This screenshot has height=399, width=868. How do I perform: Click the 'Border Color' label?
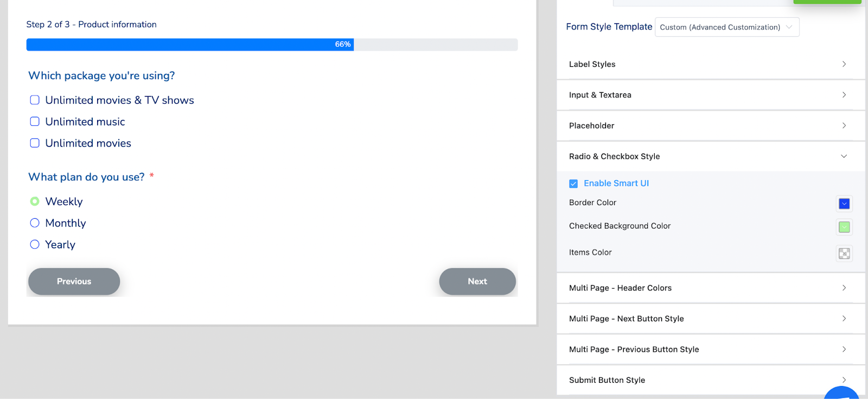tap(592, 202)
